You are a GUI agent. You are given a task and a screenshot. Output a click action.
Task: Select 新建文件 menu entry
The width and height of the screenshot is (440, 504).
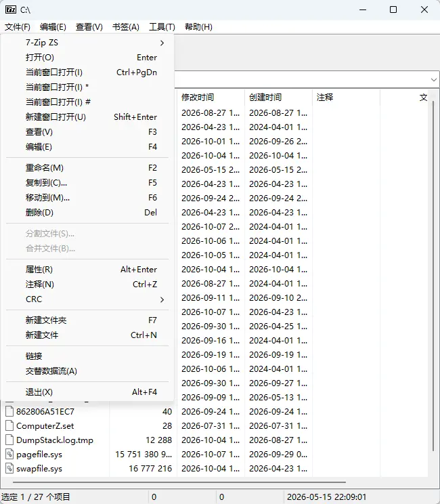coord(87,335)
